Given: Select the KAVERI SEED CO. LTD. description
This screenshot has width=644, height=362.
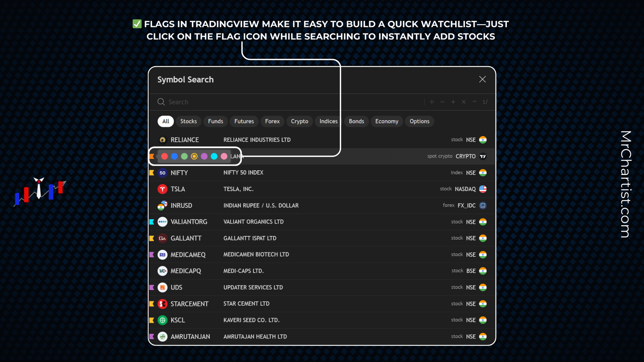Looking at the screenshot, I should [252, 320].
